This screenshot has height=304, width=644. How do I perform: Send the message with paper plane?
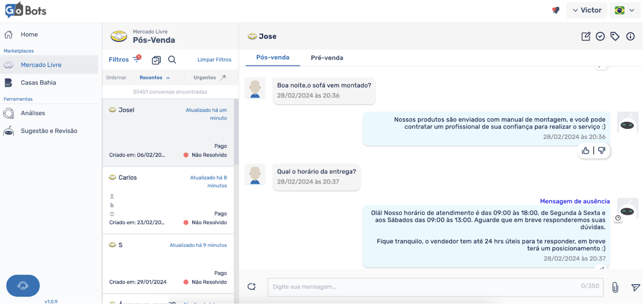pyautogui.click(x=636, y=287)
